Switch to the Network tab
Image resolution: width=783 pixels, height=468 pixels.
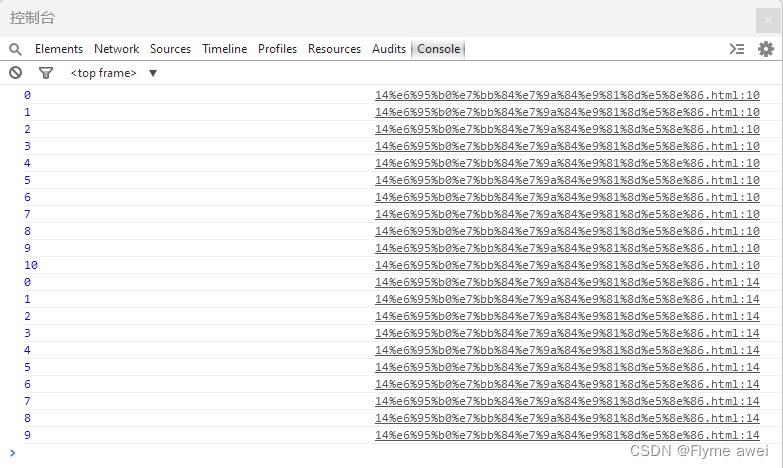[116, 49]
